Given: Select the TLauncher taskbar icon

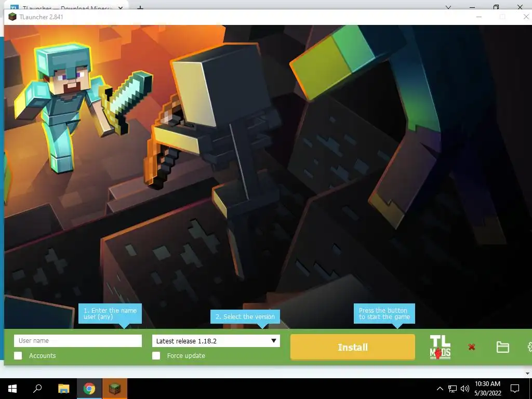Looking at the screenshot, I should pos(115,389).
